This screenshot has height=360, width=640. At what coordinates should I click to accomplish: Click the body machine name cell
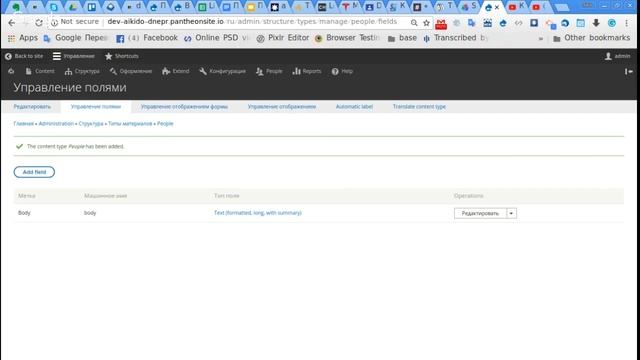(x=90, y=213)
